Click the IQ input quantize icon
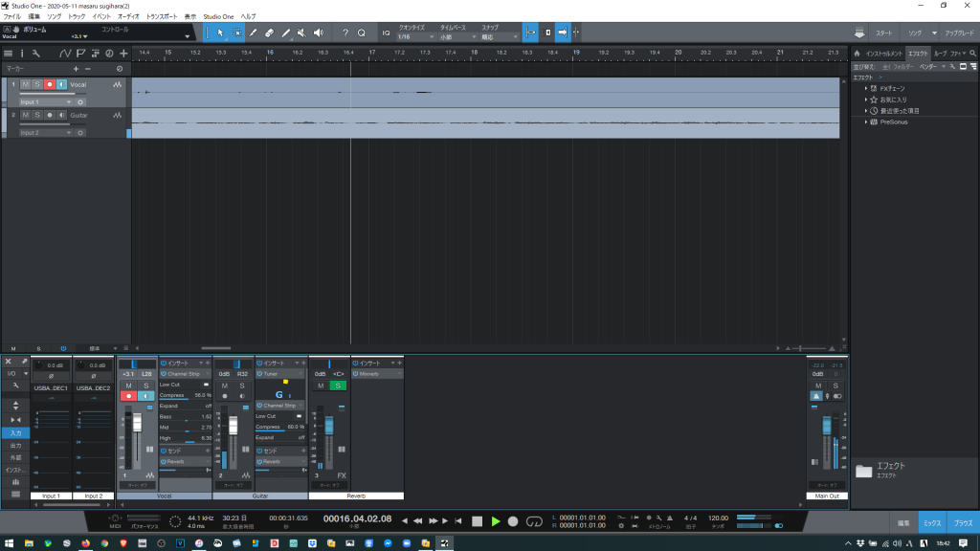The height and width of the screenshot is (551, 980). point(386,33)
